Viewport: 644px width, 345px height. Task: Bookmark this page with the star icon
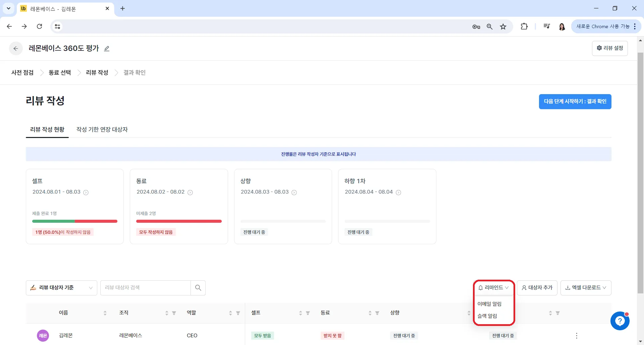pos(503,26)
